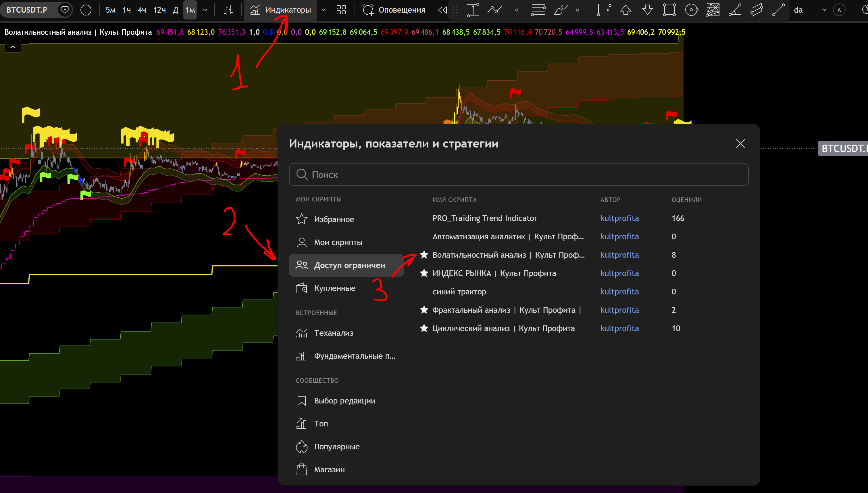Open the chart layout grid icon
The height and width of the screenshot is (493, 868).
(341, 10)
